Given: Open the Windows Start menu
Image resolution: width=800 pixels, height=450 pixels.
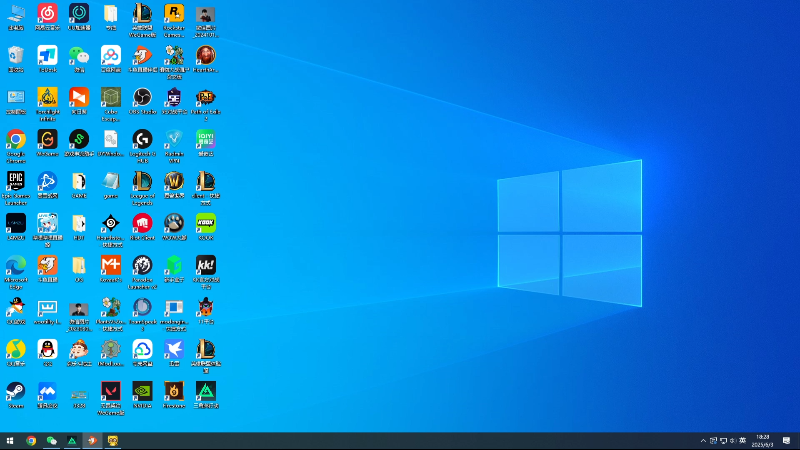Looking at the screenshot, I should (10, 441).
